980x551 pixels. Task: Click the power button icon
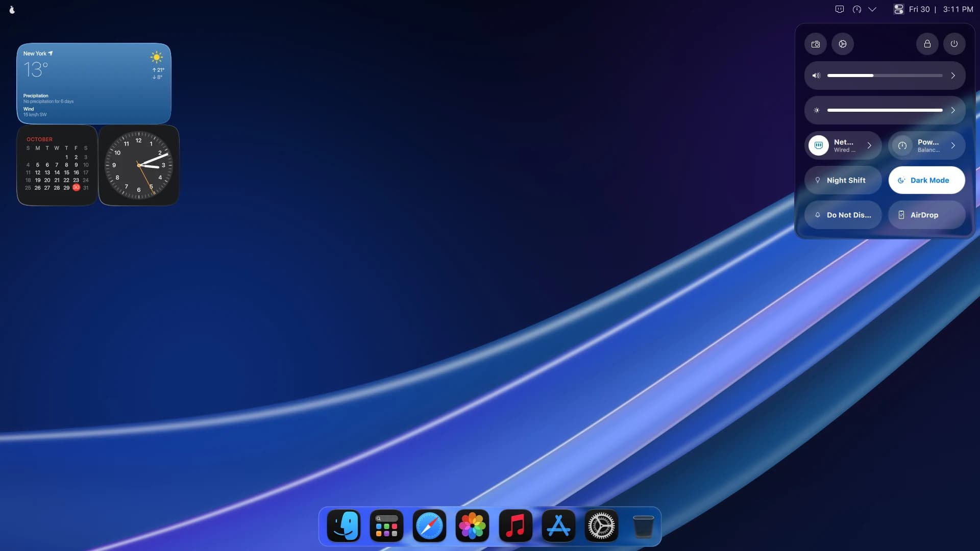(954, 44)
